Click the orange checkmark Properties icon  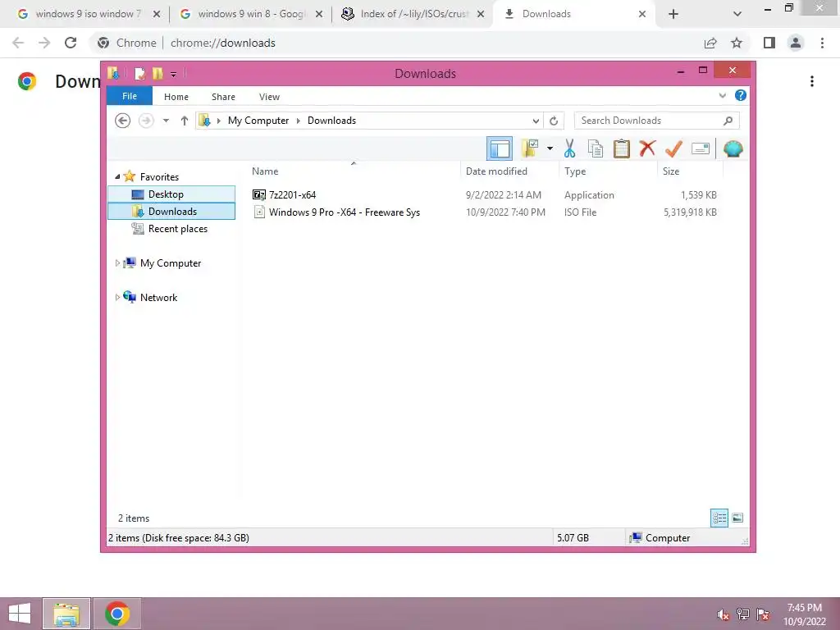point(673,148)
